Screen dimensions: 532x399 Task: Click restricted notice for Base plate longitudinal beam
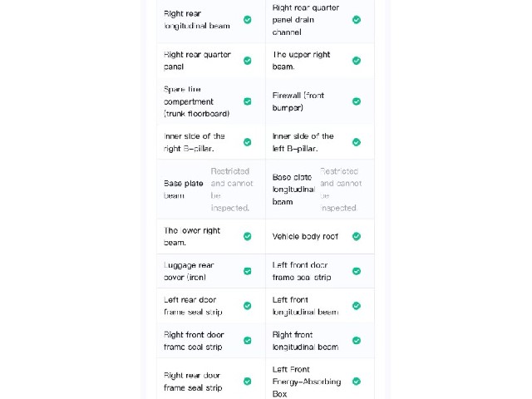341,190
